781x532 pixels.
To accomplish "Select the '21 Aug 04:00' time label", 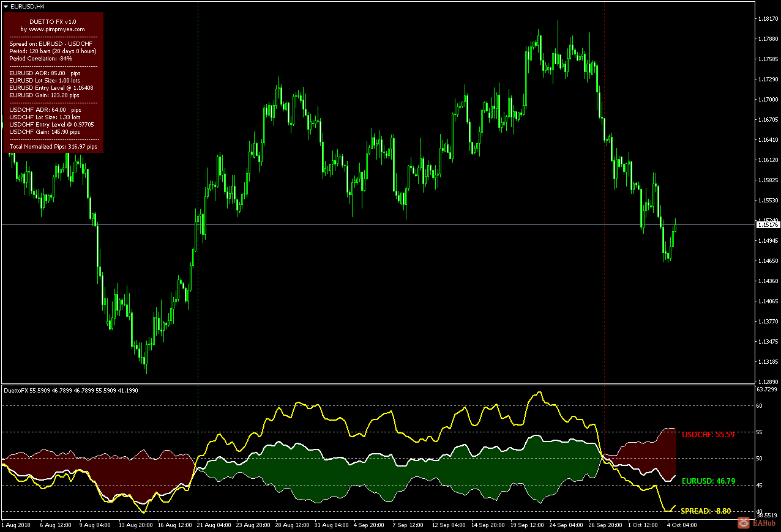I will click(x=215, y=525).
